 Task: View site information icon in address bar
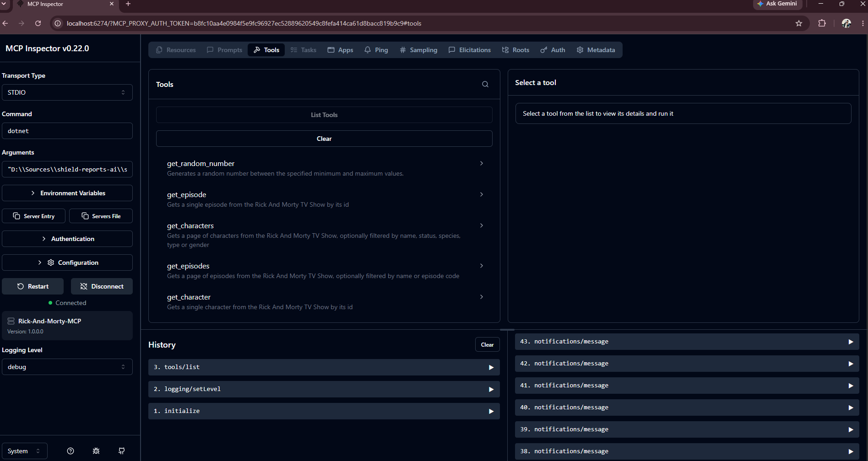[x=58, y=23]
